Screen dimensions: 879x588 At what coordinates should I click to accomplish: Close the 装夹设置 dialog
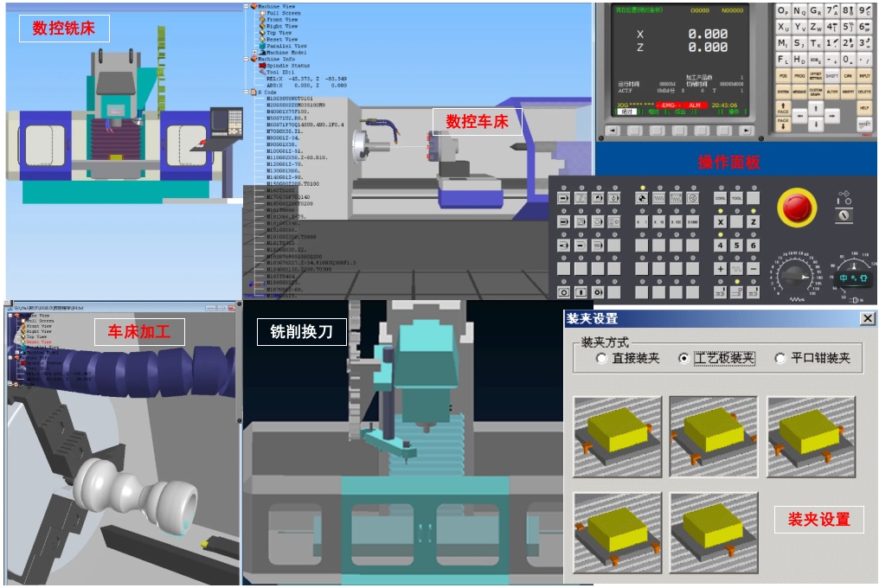(x=867, y=318)
